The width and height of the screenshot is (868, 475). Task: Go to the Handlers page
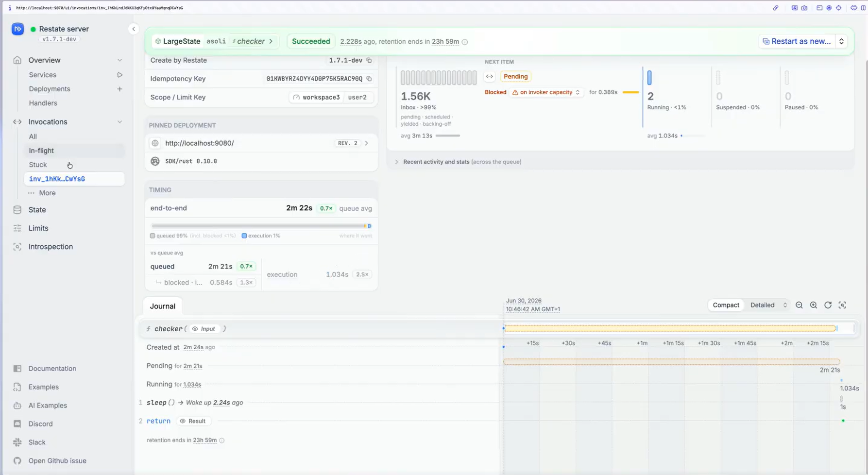tap(43, 103)
